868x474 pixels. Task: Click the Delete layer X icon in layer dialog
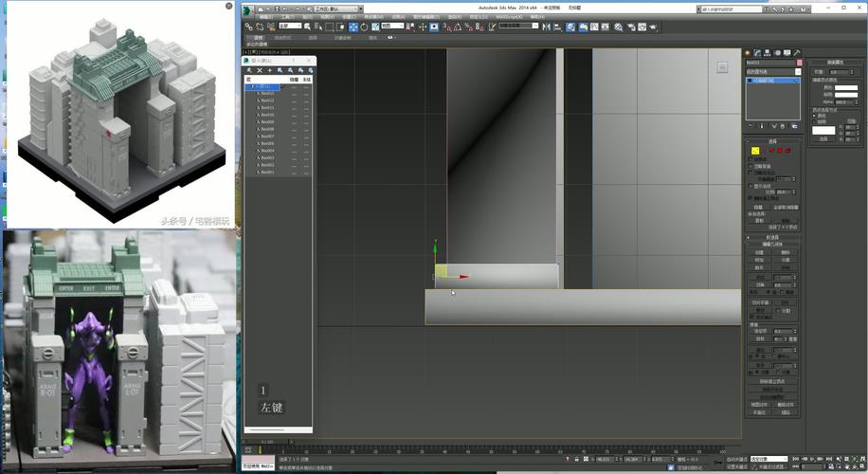coord(259,70)
